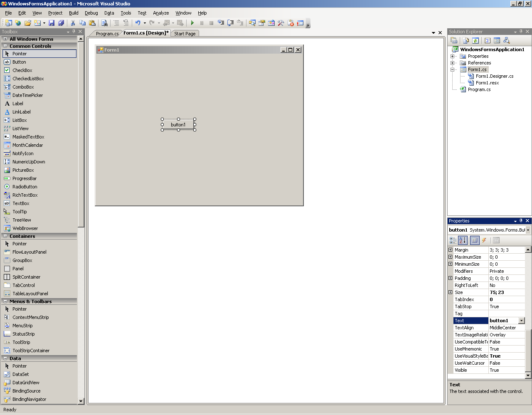Image resolution: width=532 pixels, height=415 pixels.
Task: Click the Save All toolbar icon
Action: [61, 23]
